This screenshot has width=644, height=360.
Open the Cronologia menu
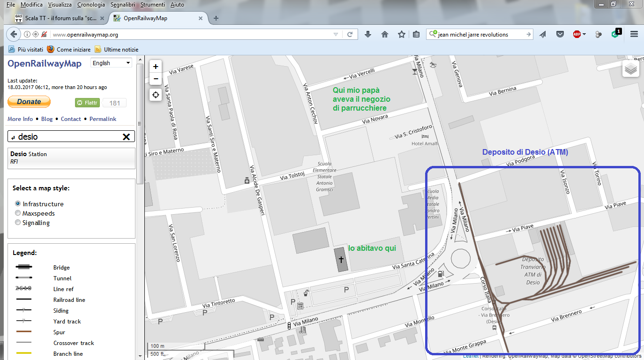tap(91, 5)
